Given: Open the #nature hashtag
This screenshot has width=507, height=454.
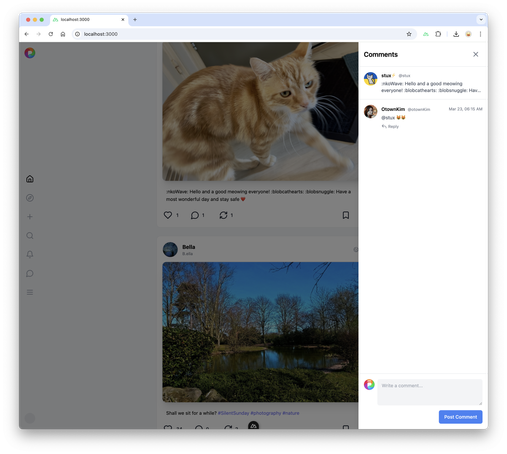Looking at the screenshot, I should (291, 413).
